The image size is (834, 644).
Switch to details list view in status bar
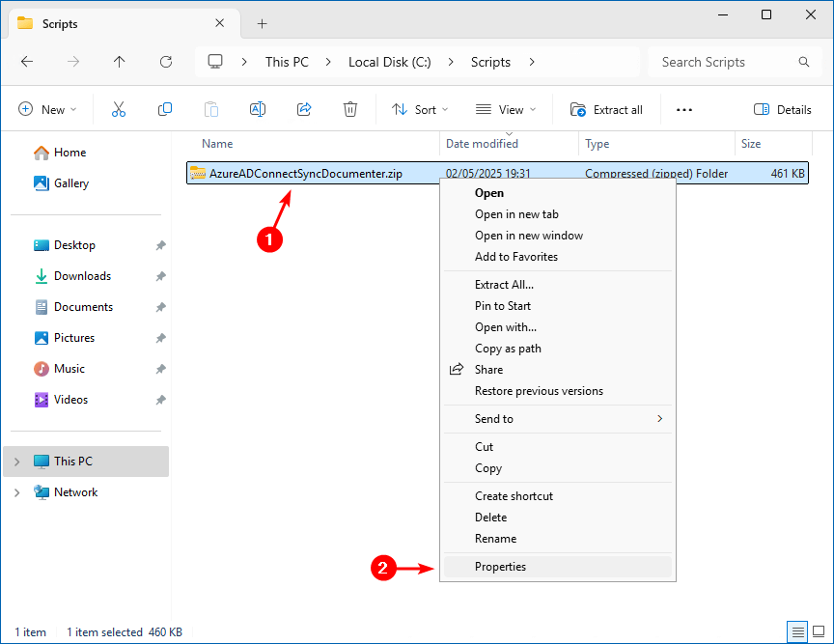[798, 632]
